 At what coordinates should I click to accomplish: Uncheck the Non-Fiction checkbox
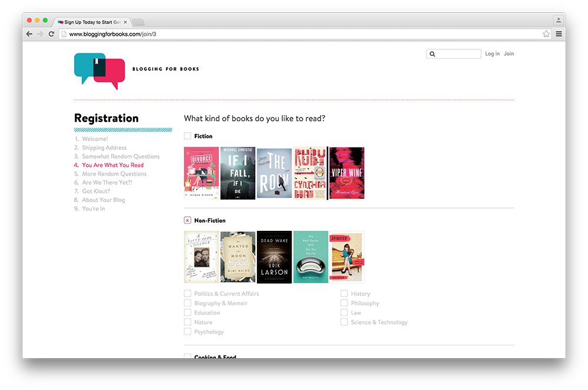(x=188, y=220)
